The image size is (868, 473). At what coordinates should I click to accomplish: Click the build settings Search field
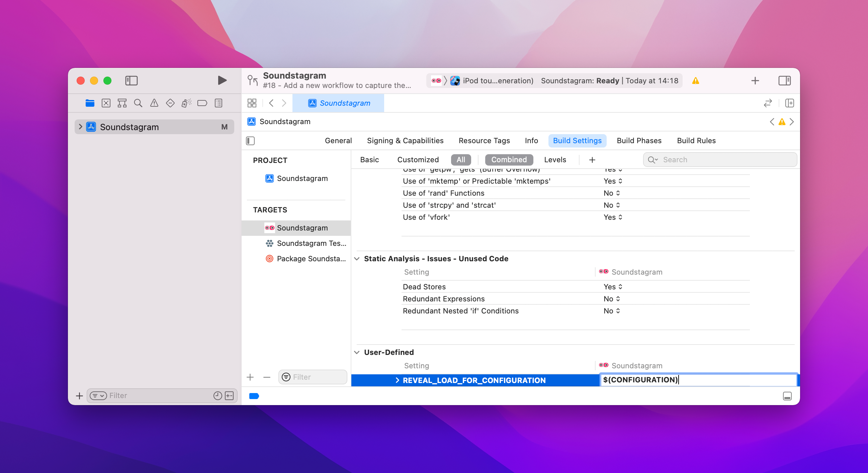click(x=720, y=160)
